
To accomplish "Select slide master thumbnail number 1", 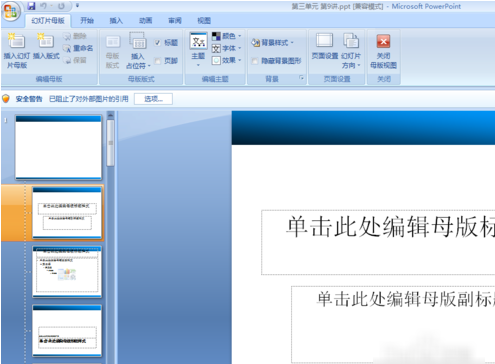I will 58,147.
